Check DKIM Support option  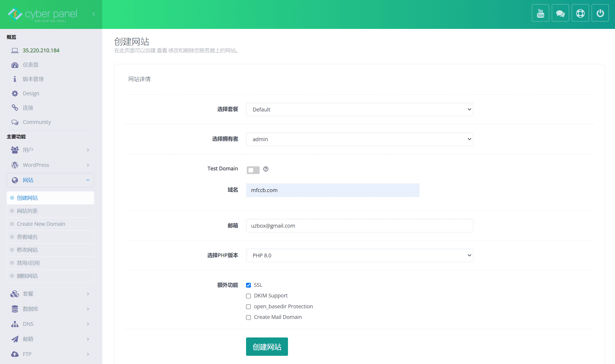(248, 296)
